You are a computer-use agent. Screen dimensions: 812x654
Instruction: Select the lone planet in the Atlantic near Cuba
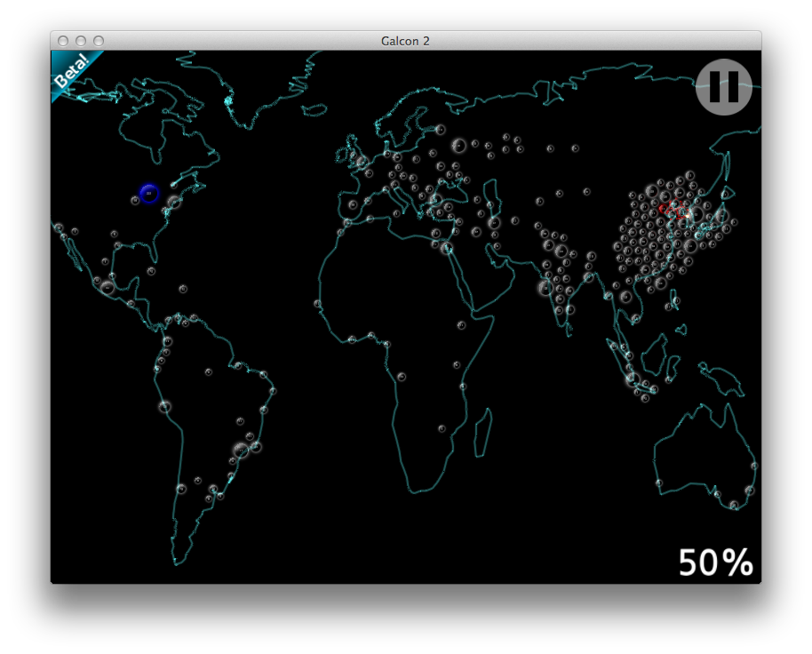[183, 289]
